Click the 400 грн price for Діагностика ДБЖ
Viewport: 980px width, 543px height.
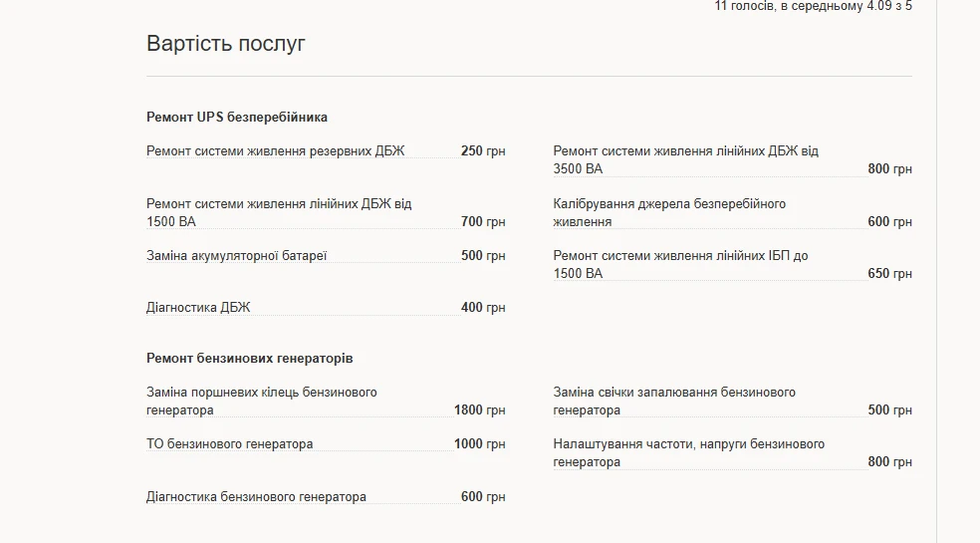(483, 308)
